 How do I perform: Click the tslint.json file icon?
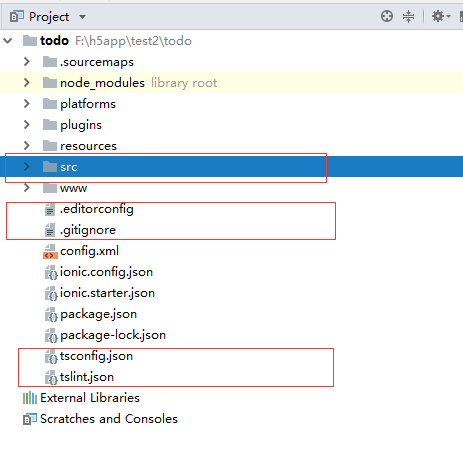click(x=51, y=377)
